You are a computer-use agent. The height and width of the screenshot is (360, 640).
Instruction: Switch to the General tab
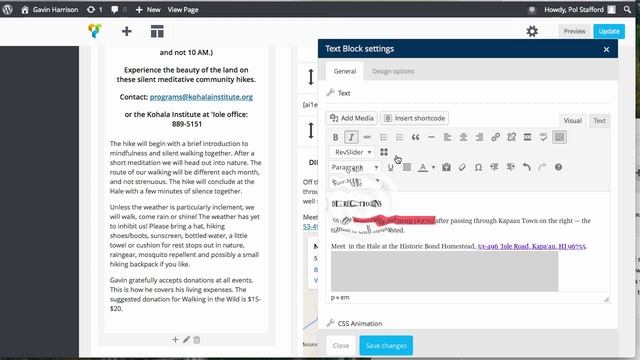tap(344, 71)
